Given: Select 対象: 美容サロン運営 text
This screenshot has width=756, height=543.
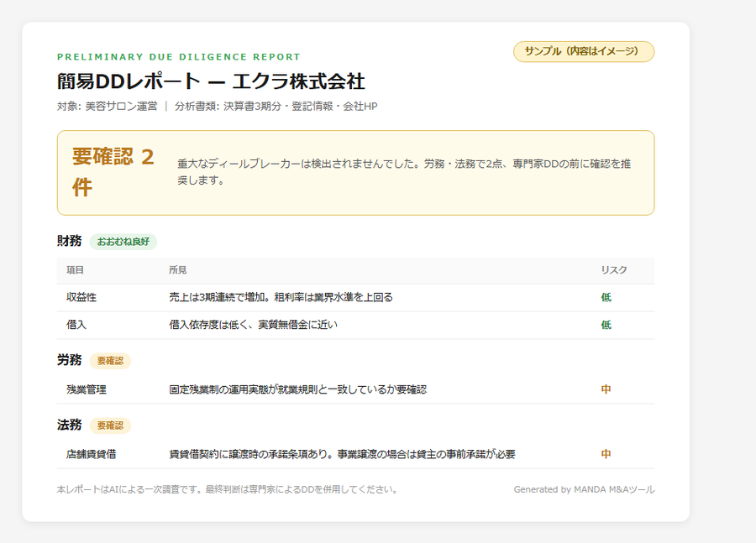Looking at the screenshot, I should [107, 106].
